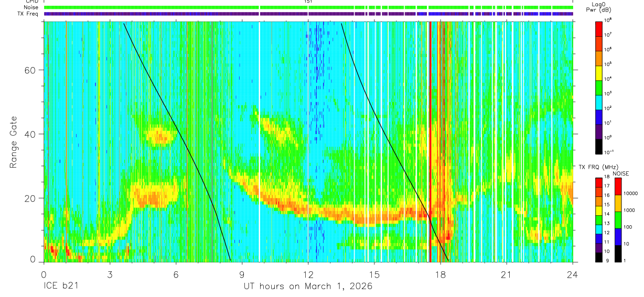Click the '3' tick label on UT hours axis
This screenshot has width=644, height=297.
tap(110, 274)
